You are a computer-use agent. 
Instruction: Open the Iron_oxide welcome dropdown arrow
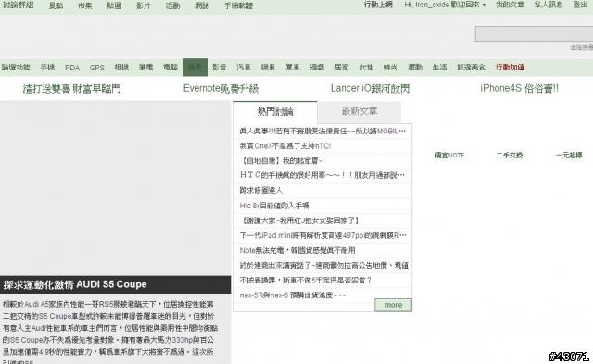[484, 5]
